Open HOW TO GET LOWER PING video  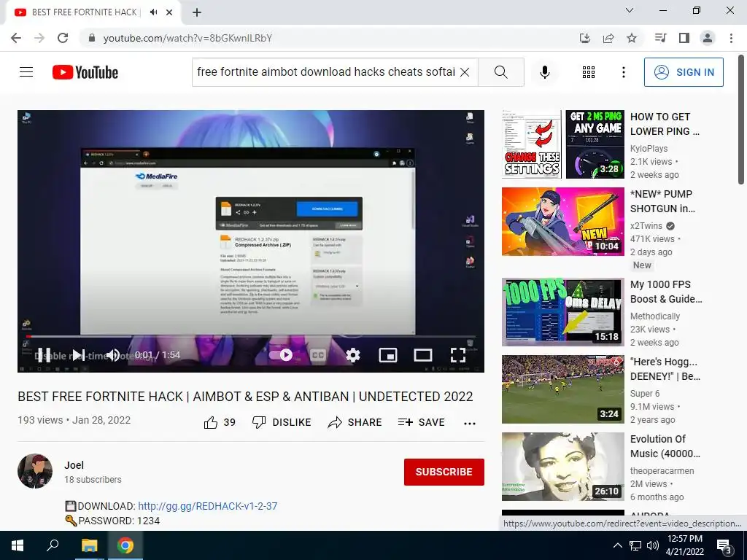click(665, 124)
